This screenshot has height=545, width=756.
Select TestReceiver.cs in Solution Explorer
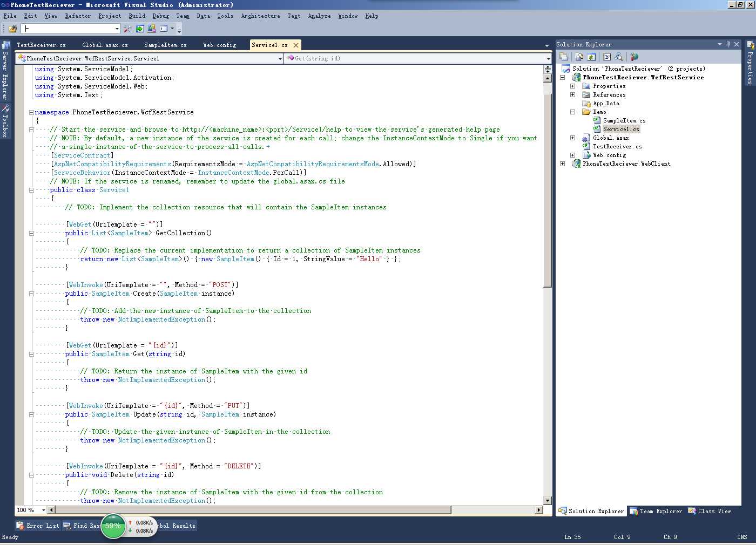(x=617, y=146)
